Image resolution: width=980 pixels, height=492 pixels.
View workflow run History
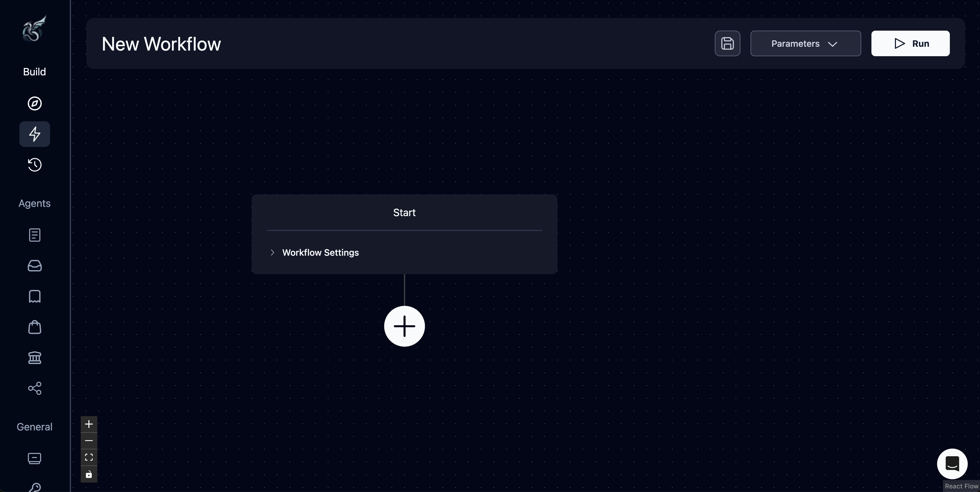pyautogui.click(x=34, y=165)
